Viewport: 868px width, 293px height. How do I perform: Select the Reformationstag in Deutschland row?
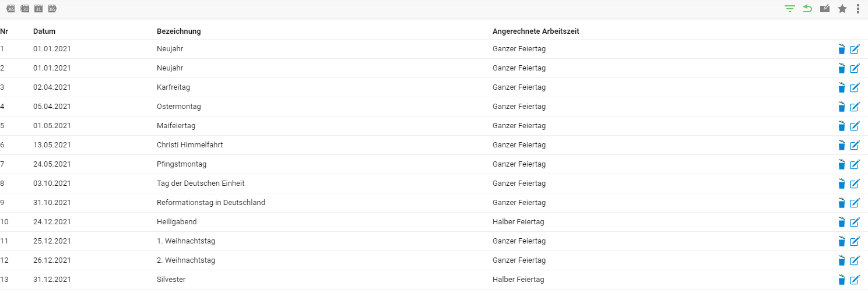434,203
